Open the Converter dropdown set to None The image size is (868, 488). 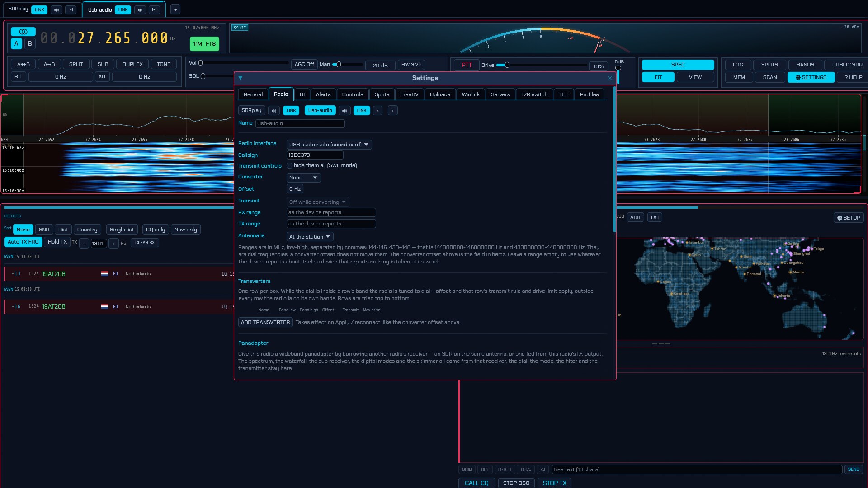[x=303, y=178]
